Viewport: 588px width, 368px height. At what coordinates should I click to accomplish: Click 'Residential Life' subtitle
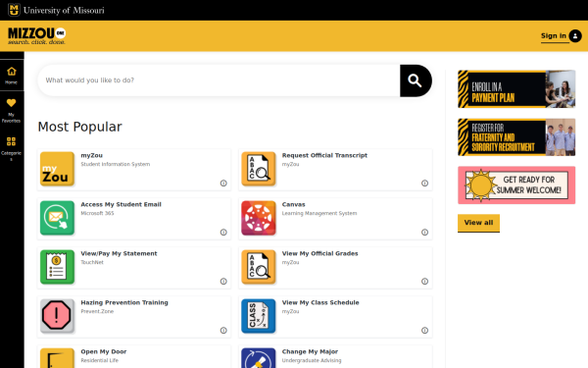click(99, 360)
